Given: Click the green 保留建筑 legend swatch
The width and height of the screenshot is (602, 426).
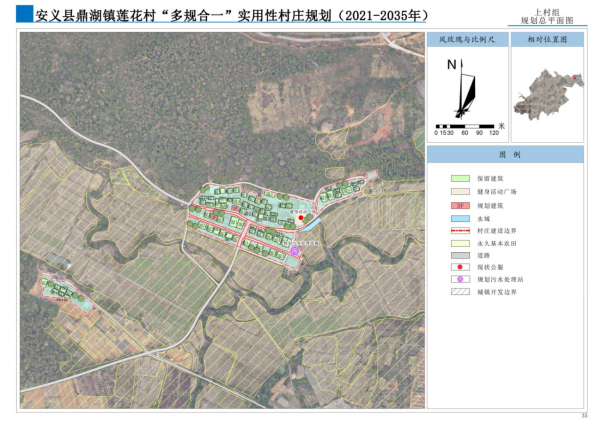Looking at the screenshot, I should click(460, 177).
